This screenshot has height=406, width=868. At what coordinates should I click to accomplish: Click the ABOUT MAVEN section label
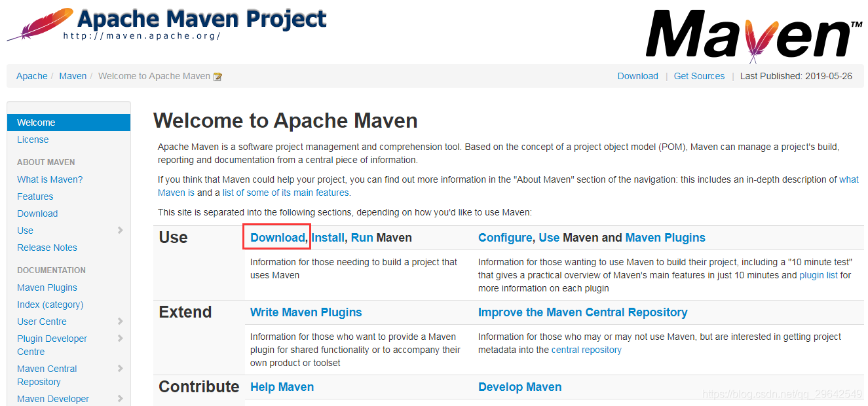coord(46,162)
